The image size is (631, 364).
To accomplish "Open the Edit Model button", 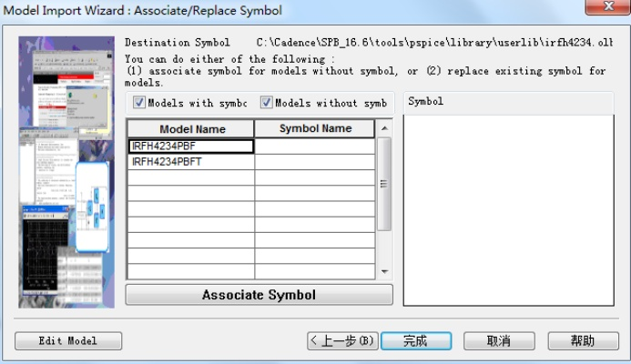I will tap(68, 341).
